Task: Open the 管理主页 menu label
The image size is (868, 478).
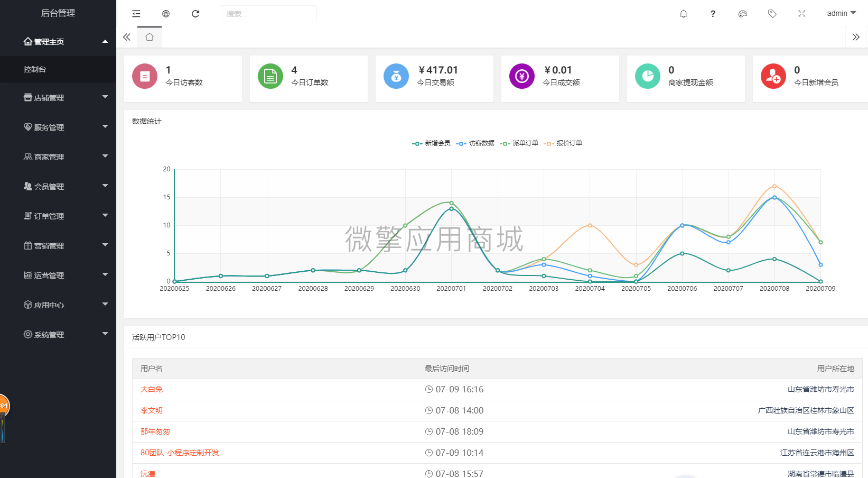Action: point(49,42)
